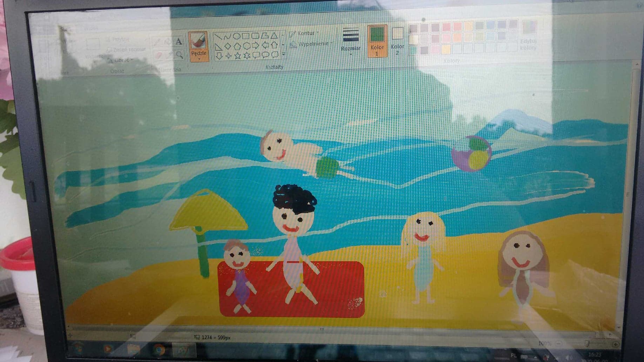Choose the straight Line shape
This screenshot has height=362, width=644.
[218, 36]
